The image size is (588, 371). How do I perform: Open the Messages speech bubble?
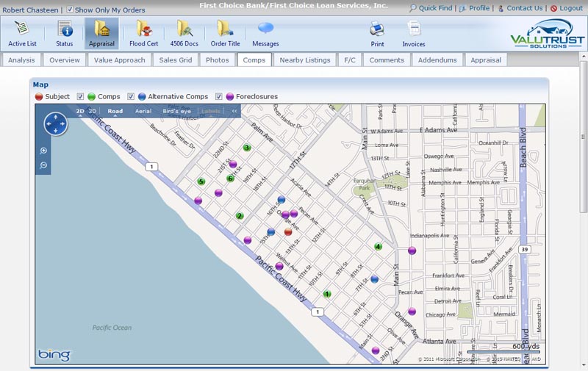coord(265,30)
